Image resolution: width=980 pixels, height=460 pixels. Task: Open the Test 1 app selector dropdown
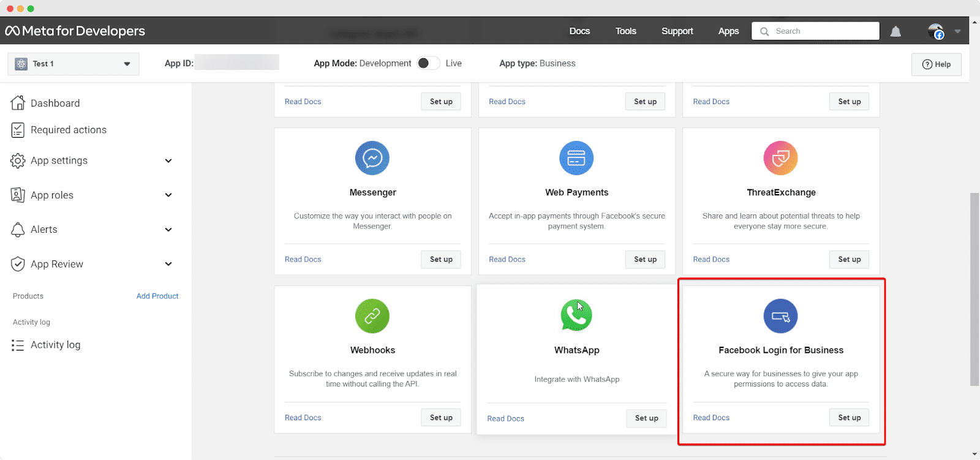click(73, 64)
